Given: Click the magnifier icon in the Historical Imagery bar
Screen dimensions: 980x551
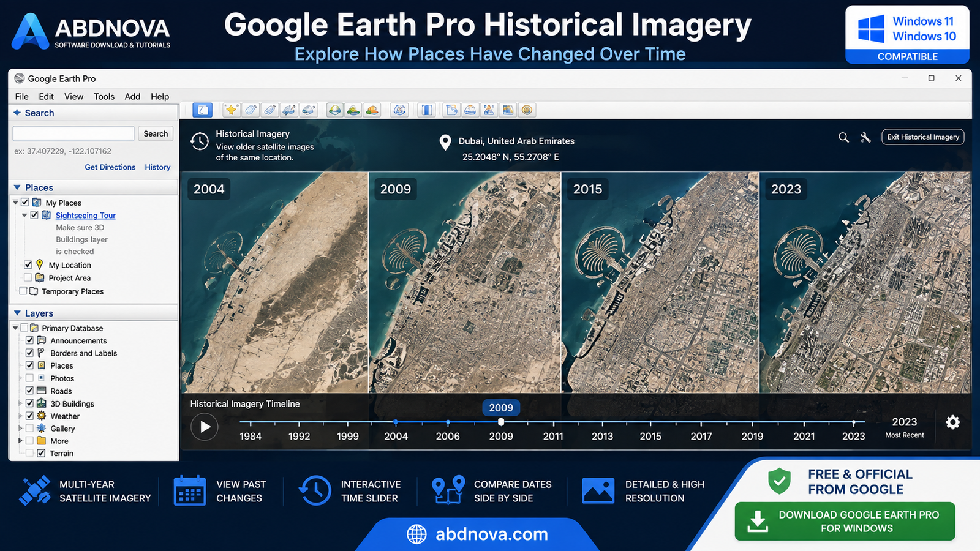Looking at the screenshot, I should click(x=843, y=138).
